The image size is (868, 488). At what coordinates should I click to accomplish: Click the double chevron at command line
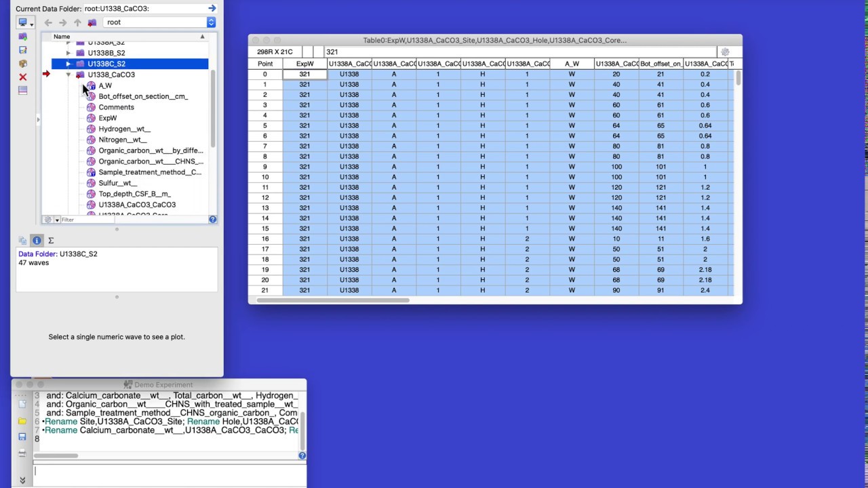tap(22, 480)
